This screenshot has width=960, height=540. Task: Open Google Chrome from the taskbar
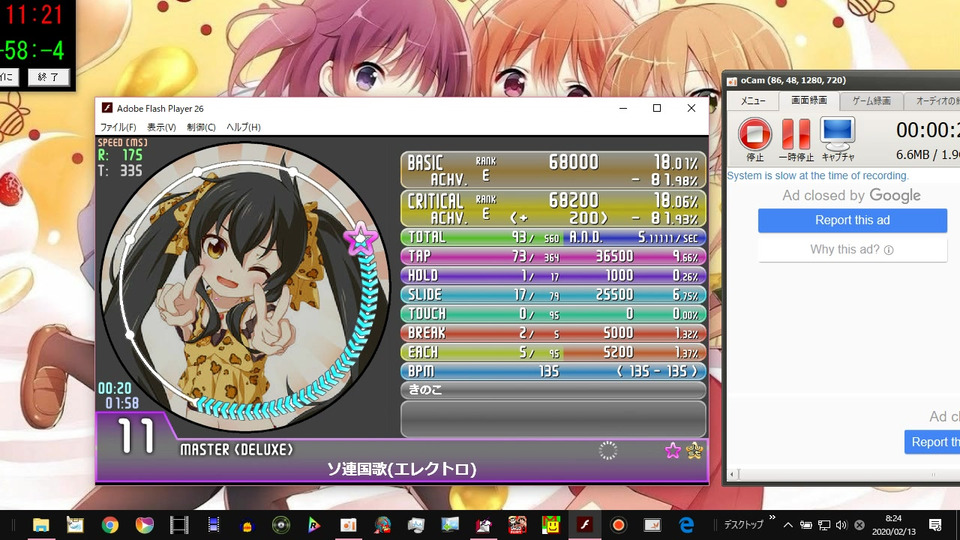(110, 525)
